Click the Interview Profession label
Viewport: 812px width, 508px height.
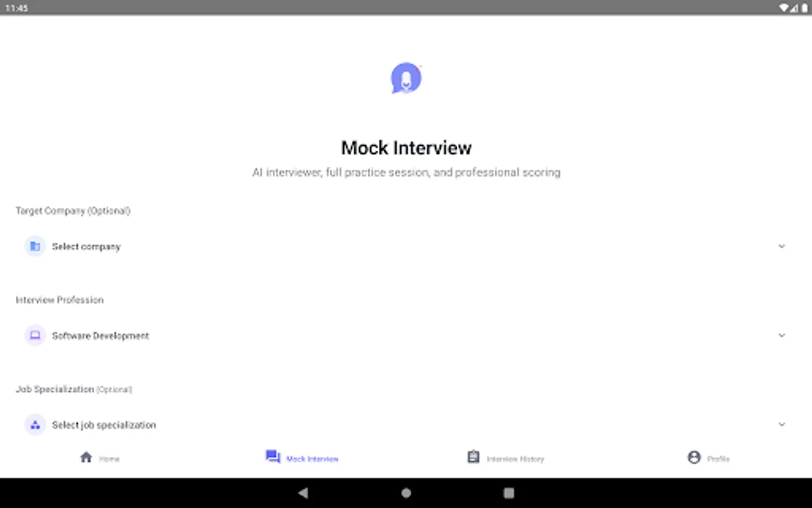click(x=60, y=300)
